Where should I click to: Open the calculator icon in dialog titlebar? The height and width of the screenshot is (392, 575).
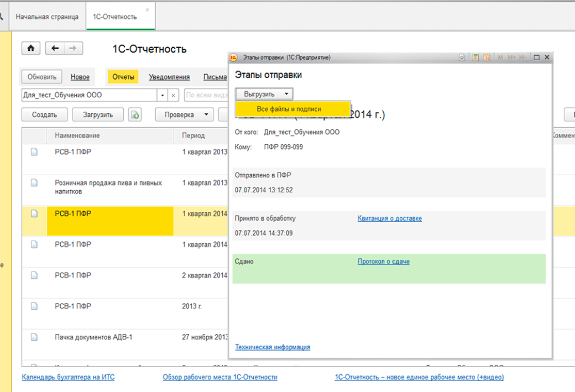(x=475, y=58)
